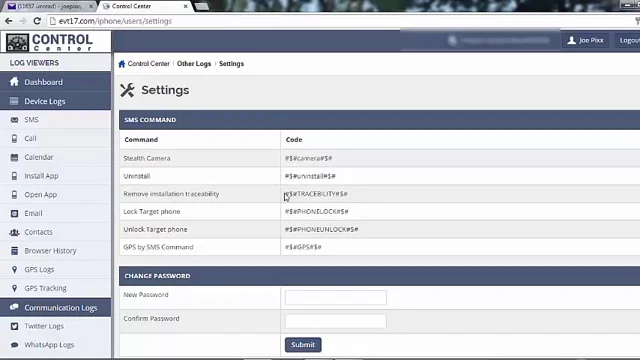This screenshot has height=360, width=640.
Task: Click the Settings wrench icon
Action: (127, 90)
